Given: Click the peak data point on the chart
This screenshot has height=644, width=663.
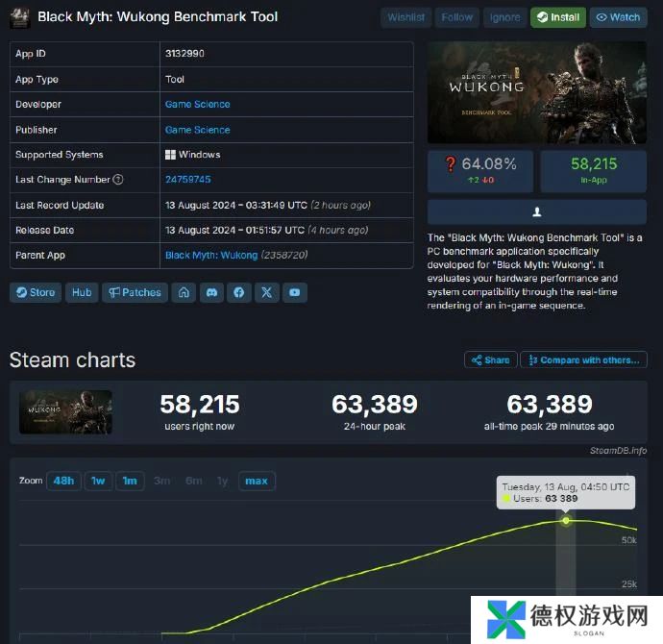Looking at the screenshot, I should point(566,521).
